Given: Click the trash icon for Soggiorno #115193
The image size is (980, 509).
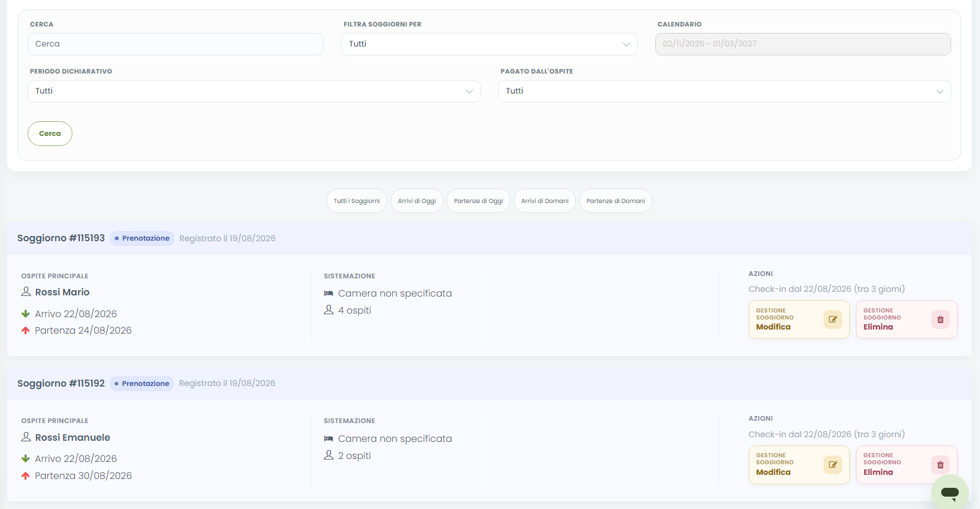Looking at the screenshot, I should tap(940, 320).
